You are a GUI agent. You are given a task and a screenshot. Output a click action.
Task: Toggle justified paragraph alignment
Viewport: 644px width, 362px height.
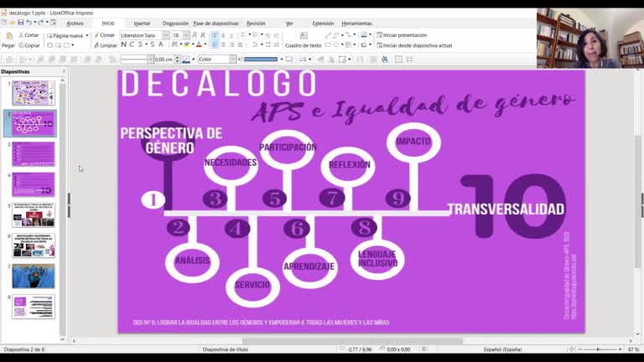pos(241,44)
